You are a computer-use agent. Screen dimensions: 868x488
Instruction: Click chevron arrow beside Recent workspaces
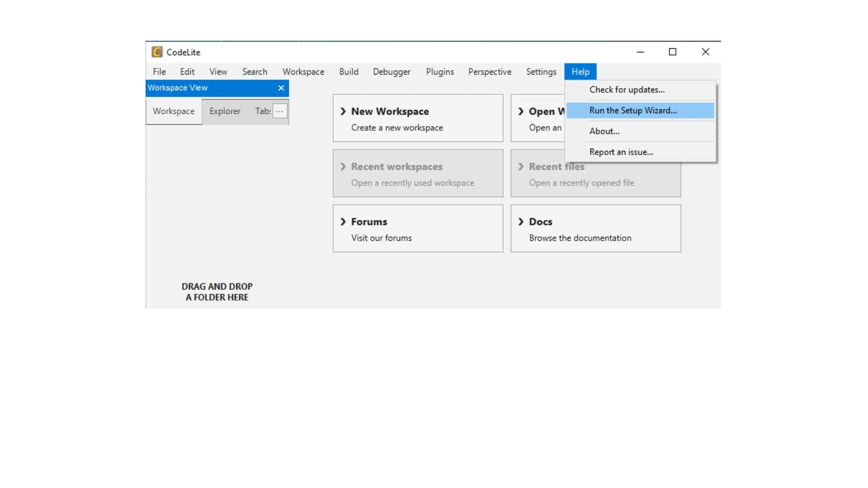coord(343,167)
